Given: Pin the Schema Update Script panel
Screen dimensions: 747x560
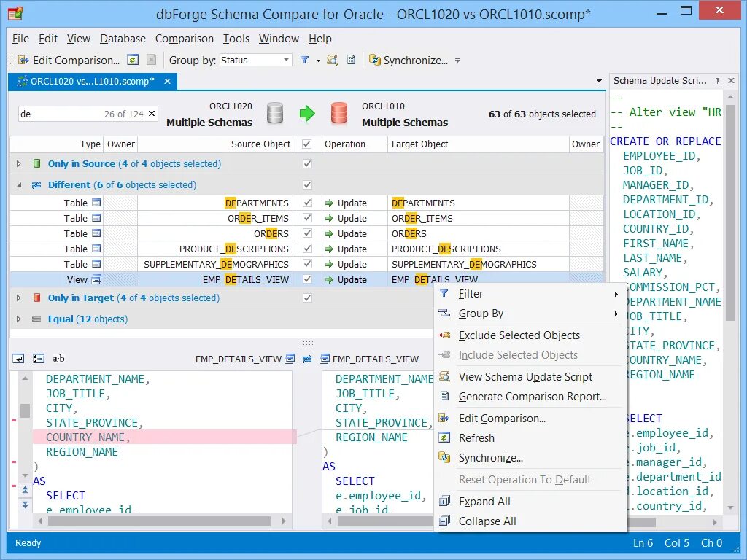Looking at the screenshot, I should click(717, 81).
